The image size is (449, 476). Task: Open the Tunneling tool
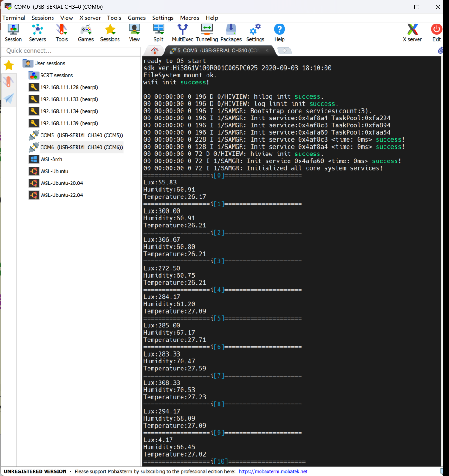tap(207, 33)
